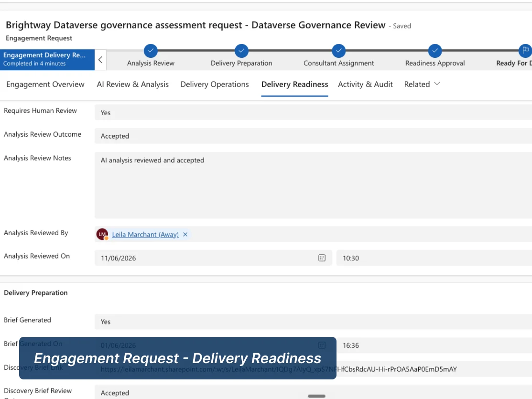532x399 pixels.
Task: Toggle the Requires Human Review field
Action: pos(313,112)
